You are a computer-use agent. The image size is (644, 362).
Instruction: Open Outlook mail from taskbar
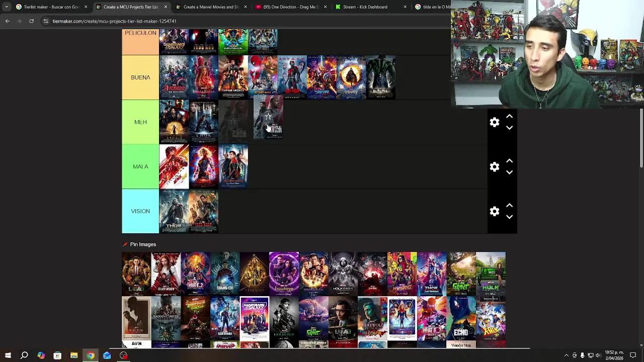[x=107, y=355]
